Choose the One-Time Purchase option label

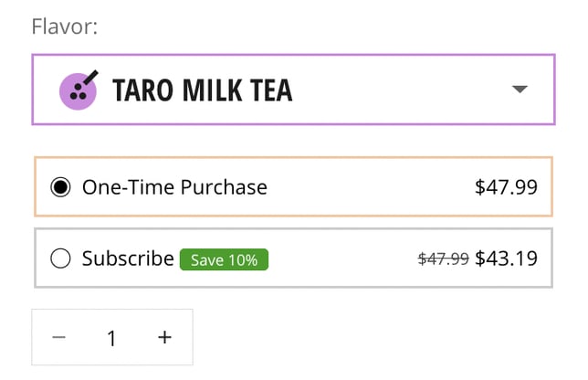click(x=174, y=187)
